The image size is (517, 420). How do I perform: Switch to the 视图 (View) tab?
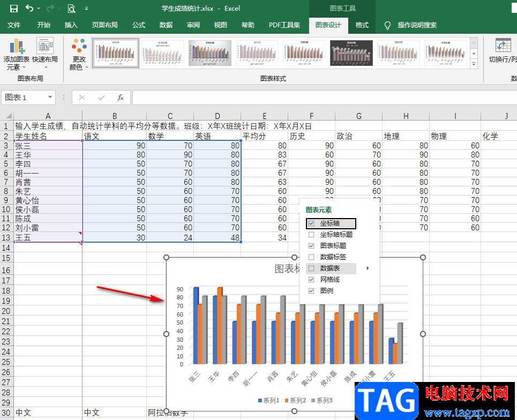point(220,25)
